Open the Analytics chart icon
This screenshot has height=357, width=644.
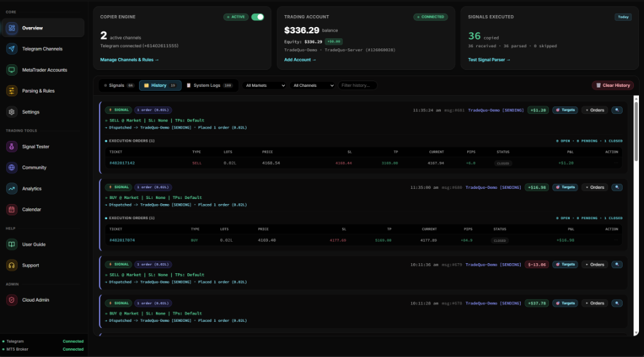pyautogui.click(x=11, y=188)
